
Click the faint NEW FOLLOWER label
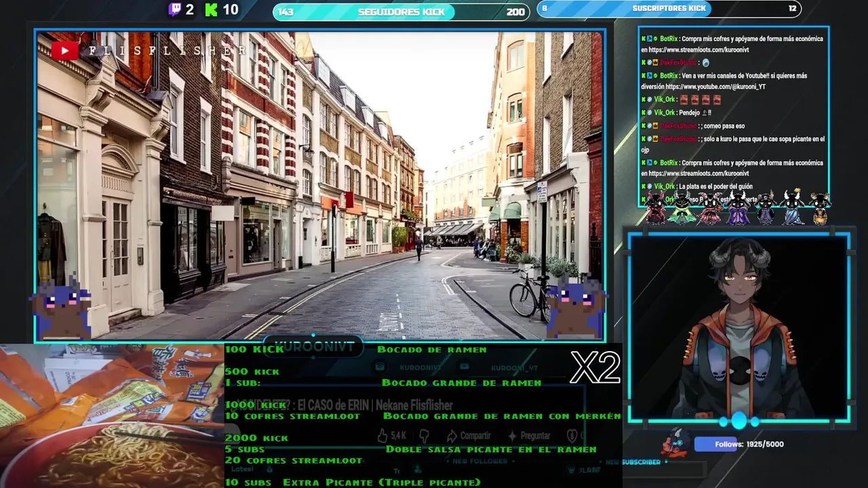(x=479, y=461)
